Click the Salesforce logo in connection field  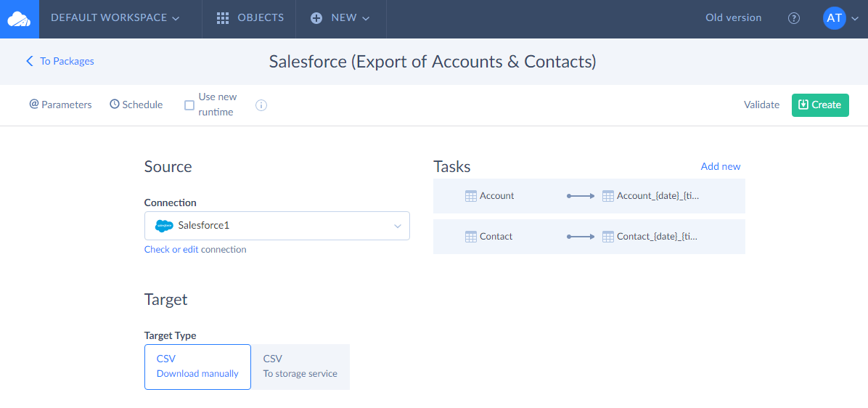165,226
